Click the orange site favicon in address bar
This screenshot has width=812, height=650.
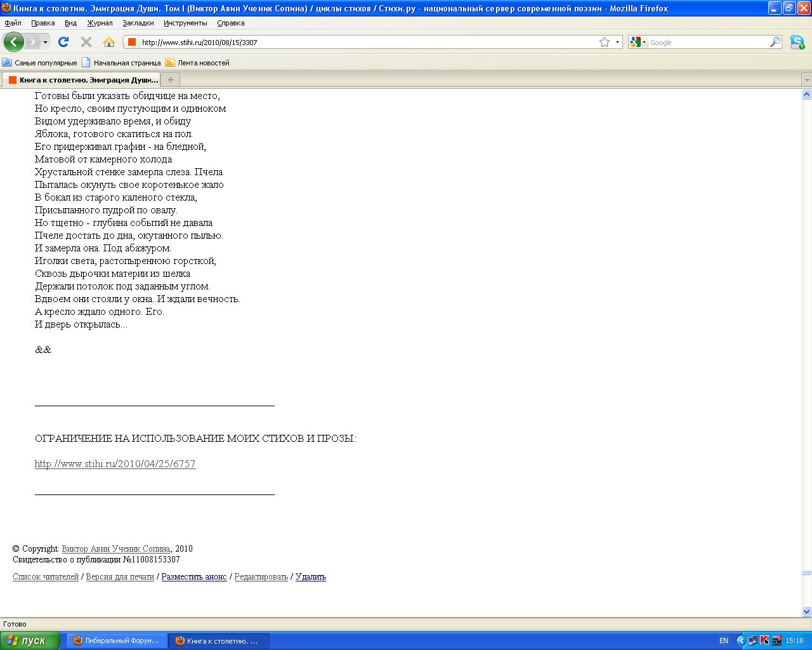tap(132, 42)
